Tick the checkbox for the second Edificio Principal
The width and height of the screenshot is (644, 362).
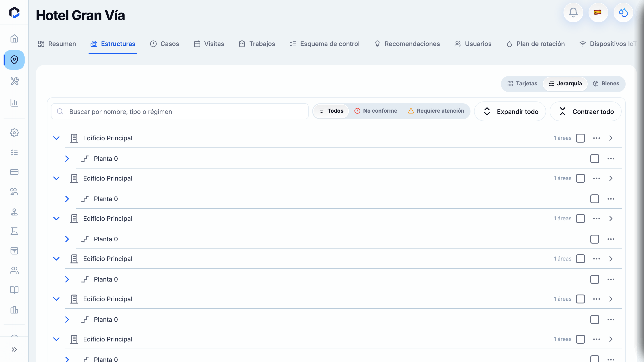click(580, 178)
